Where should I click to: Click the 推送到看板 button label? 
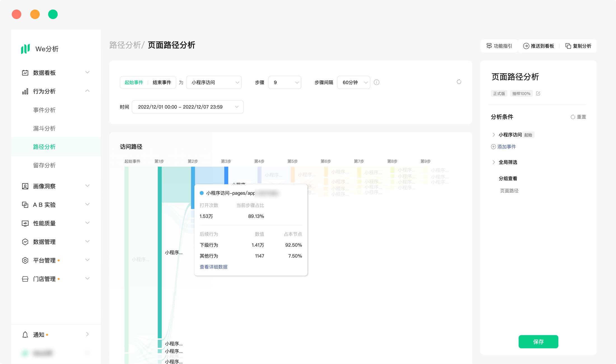tap(542, 46)
